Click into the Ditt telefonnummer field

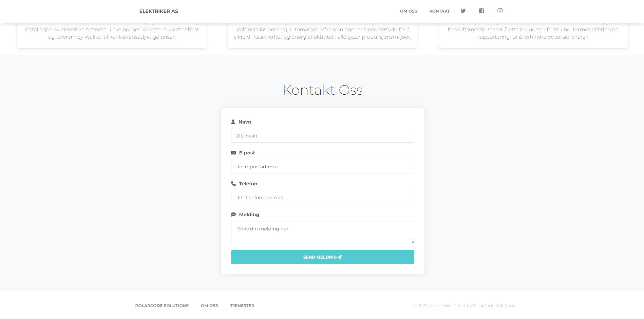point(322,198)
